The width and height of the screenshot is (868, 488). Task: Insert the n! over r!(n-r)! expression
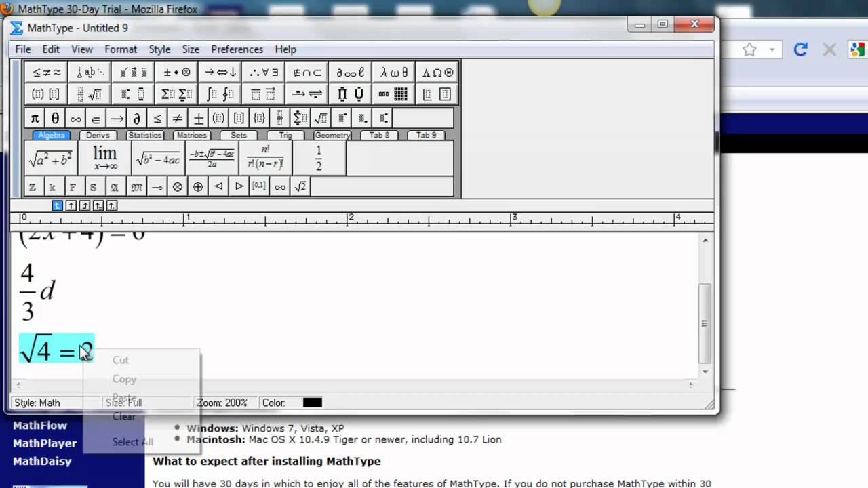[x=265, y=159]
